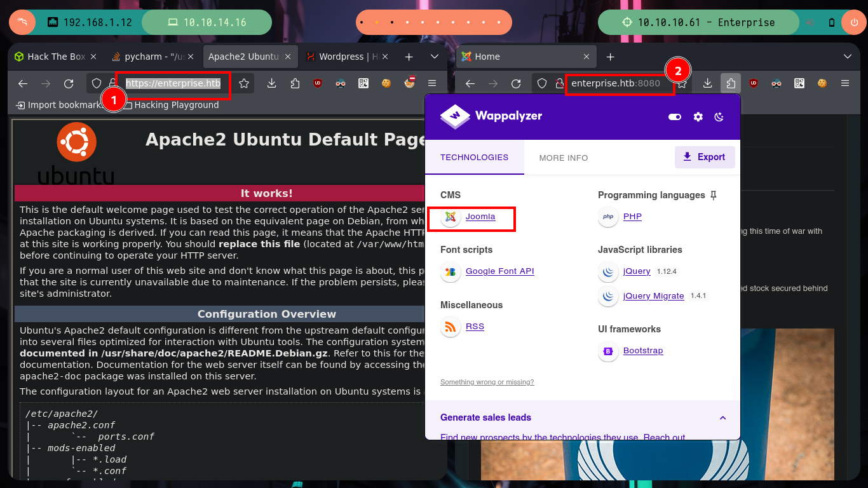Screen dimensions: 868x488
Task: Click the Google Font API logo icon
Action: click(451, 272)
